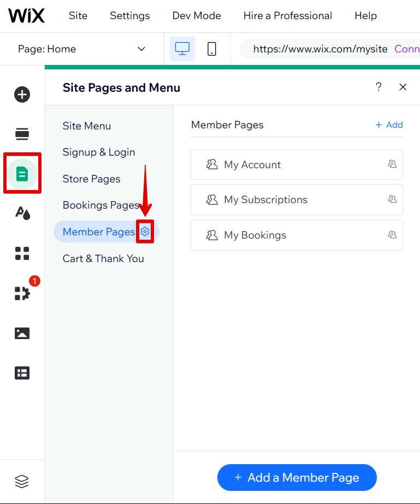
Task: Open the Pages and Menu sidebar icon
Action: [x=22, y=174]
